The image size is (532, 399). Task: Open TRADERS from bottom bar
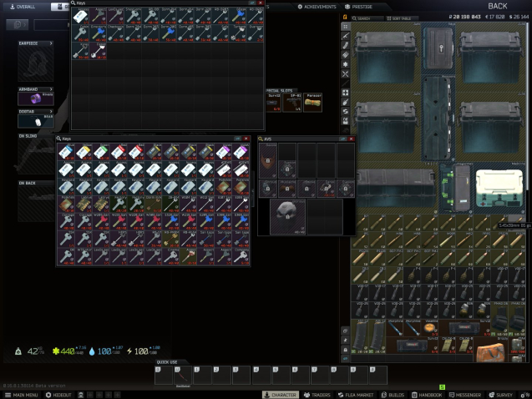tap(317, 395)
